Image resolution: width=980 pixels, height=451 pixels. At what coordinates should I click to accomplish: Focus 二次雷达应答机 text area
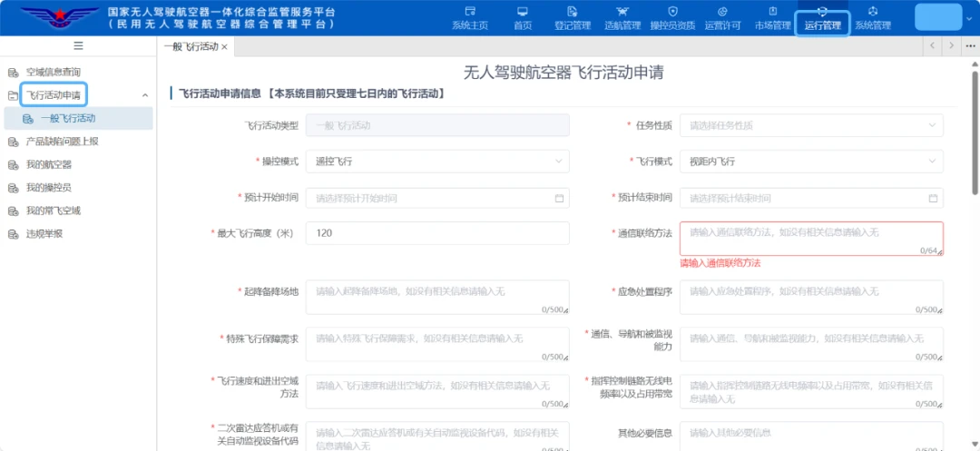[x=437, y=436]
